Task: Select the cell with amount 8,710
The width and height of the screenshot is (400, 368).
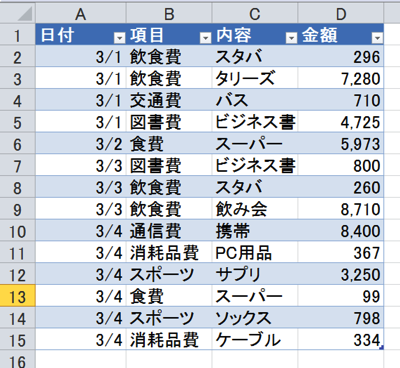Action: click(x=341, y=209)
